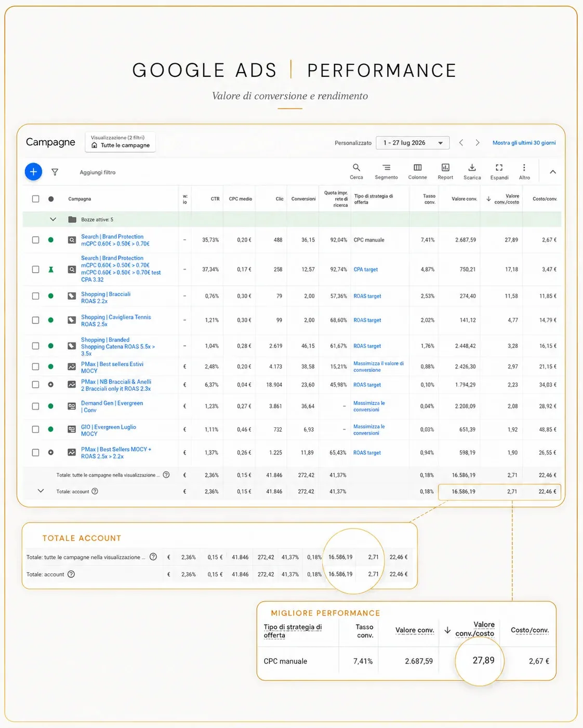583x728 pixels.
Task: Select checkbox for Shopping Cavigliera Tennis row
Action: (x=35, y=320)
